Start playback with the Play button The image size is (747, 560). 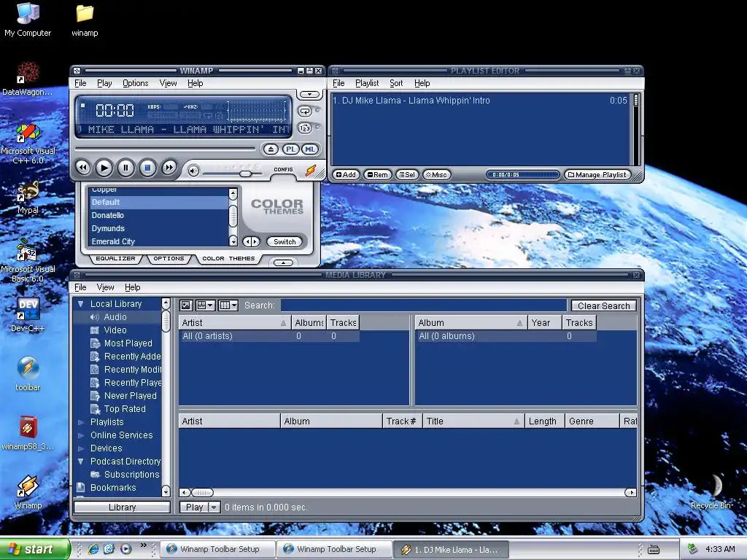click(x=104, y=168)
